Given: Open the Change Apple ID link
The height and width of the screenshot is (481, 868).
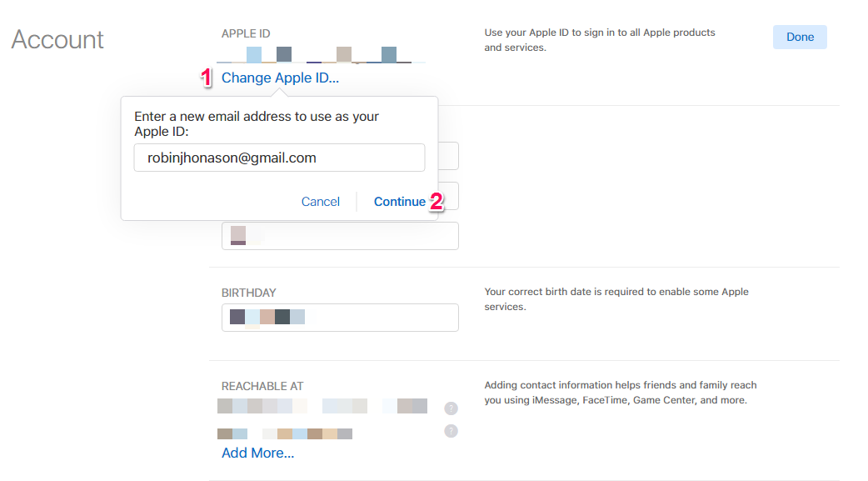Looking at the screenshot, I should coord(280,78).
